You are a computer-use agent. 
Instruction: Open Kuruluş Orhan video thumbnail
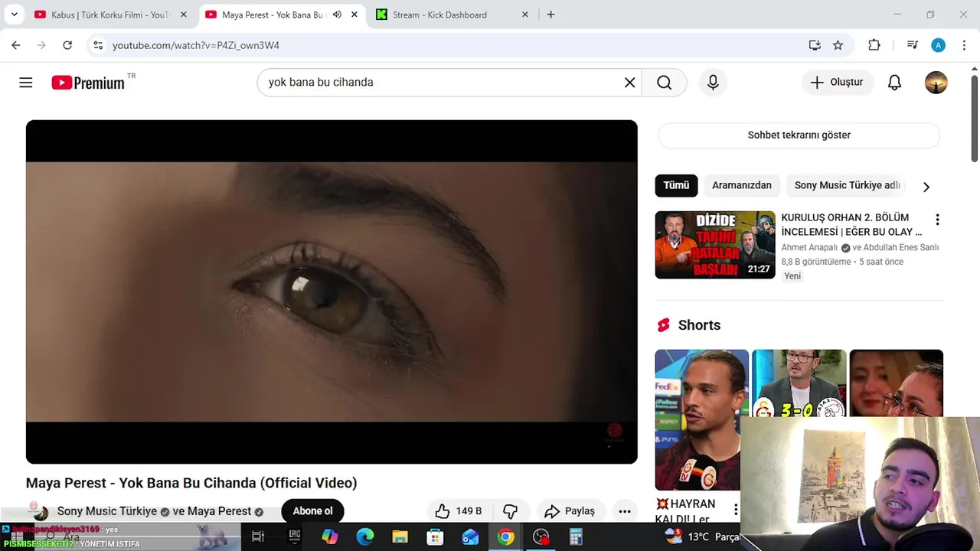tap(715, 245)
